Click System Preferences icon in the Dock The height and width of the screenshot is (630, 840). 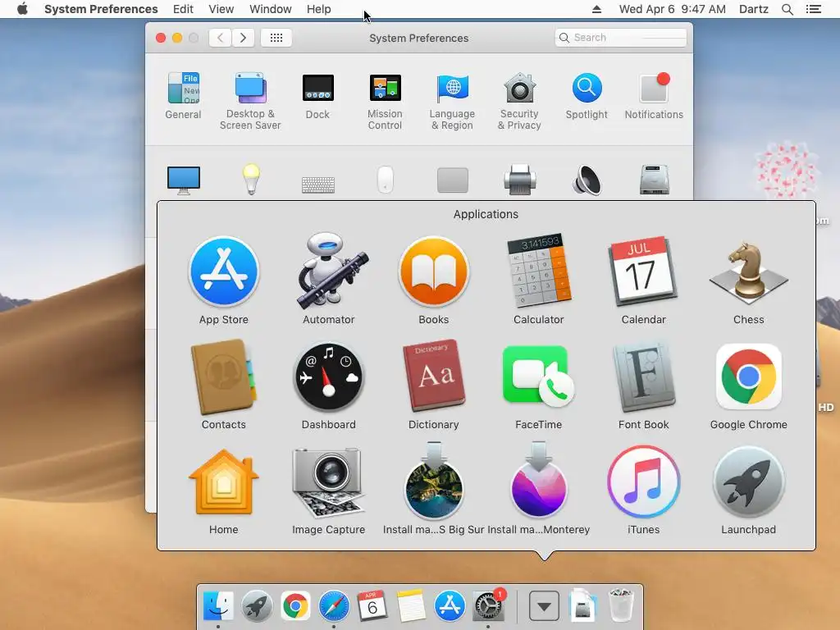[x=488, y=606]
